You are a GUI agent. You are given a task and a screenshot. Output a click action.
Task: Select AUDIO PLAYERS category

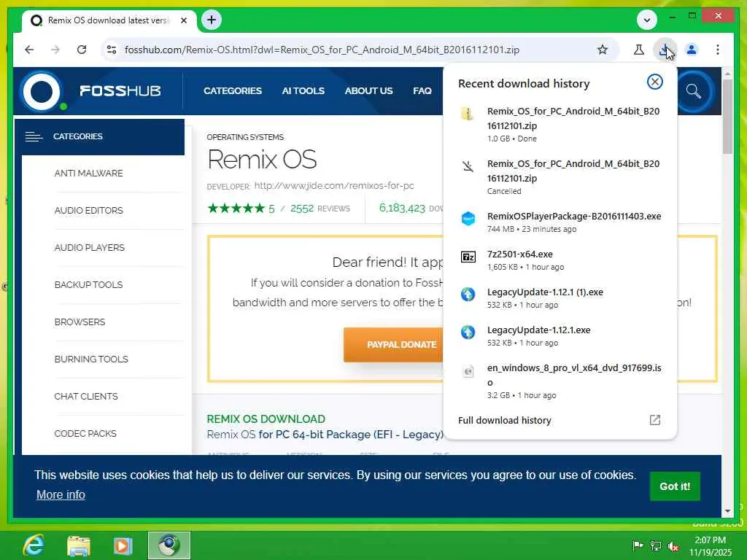[x=90, y=248]
